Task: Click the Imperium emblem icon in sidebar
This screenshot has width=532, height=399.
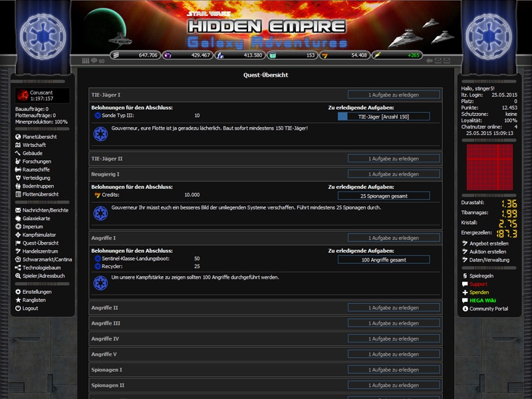Action: (18, 227)
